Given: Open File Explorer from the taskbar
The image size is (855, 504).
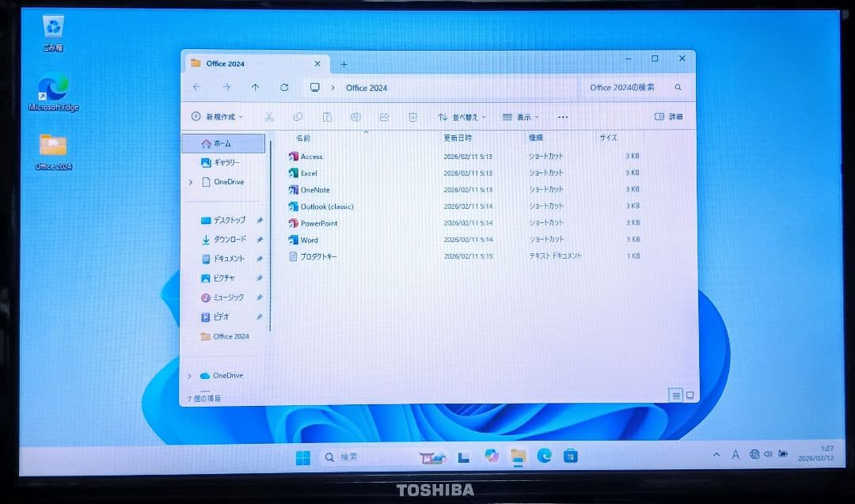Looking at the screenshot, I should (518, 456).
